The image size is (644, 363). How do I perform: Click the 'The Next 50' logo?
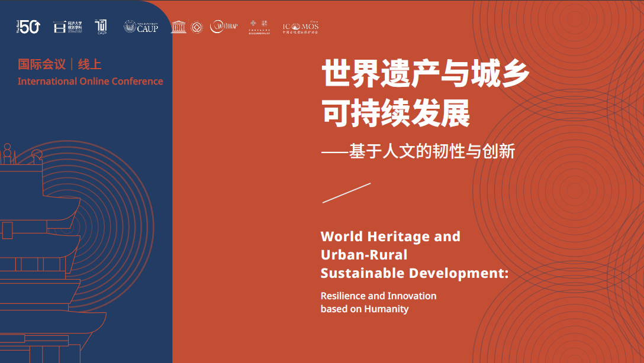point(28,27)
